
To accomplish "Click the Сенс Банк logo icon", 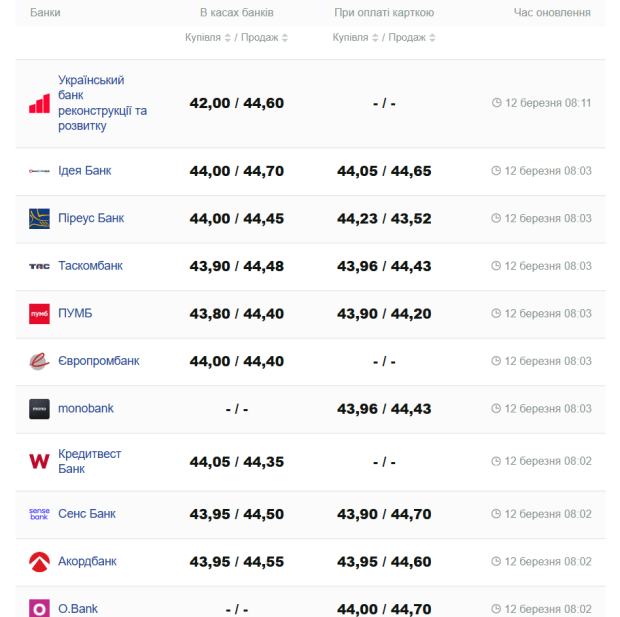I will (39, 514).
